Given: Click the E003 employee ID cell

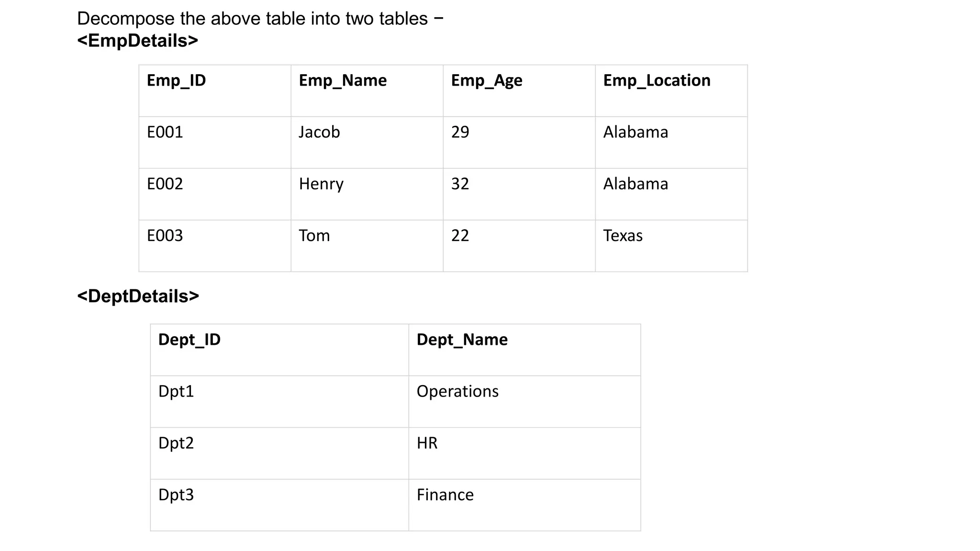Looking at the screenshot, I should [x=165, y=235].
